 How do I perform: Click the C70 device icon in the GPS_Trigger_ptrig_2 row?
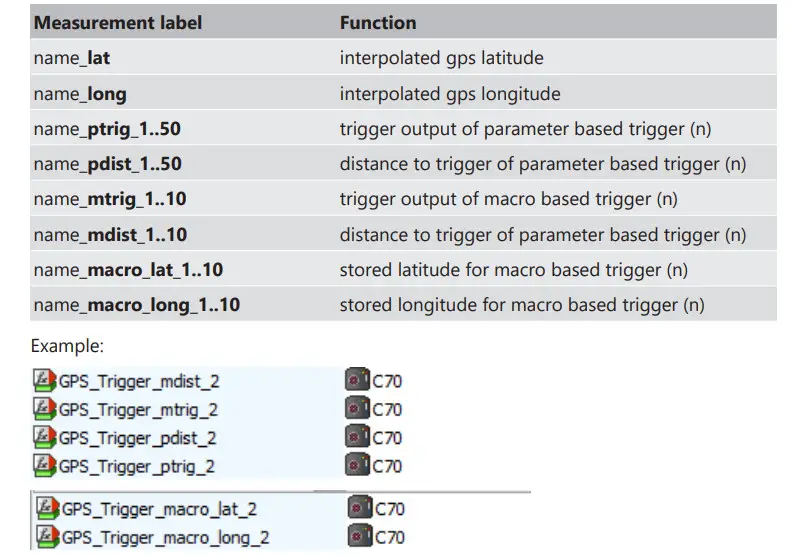357,465
